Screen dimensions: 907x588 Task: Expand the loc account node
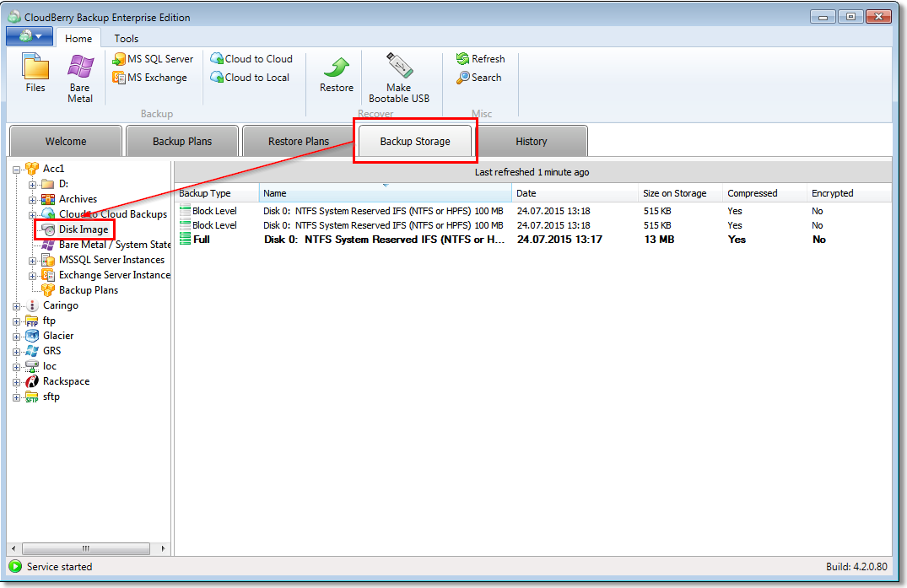click(17, 367)
